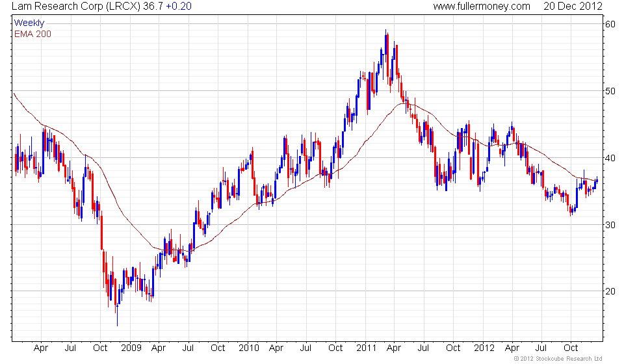Viewport: 637px width, 364px height.
Task: Click the 40 price axis label
Action: coord(610,159)
